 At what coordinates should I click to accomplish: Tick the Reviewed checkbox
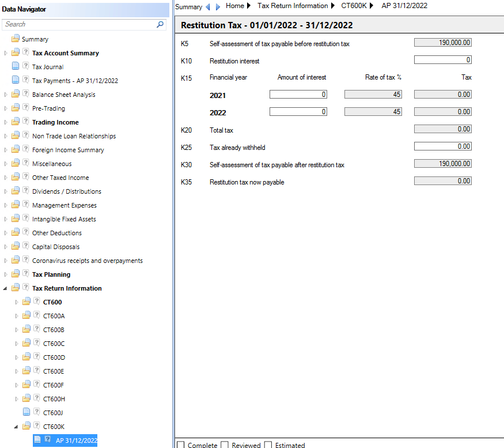225,445
